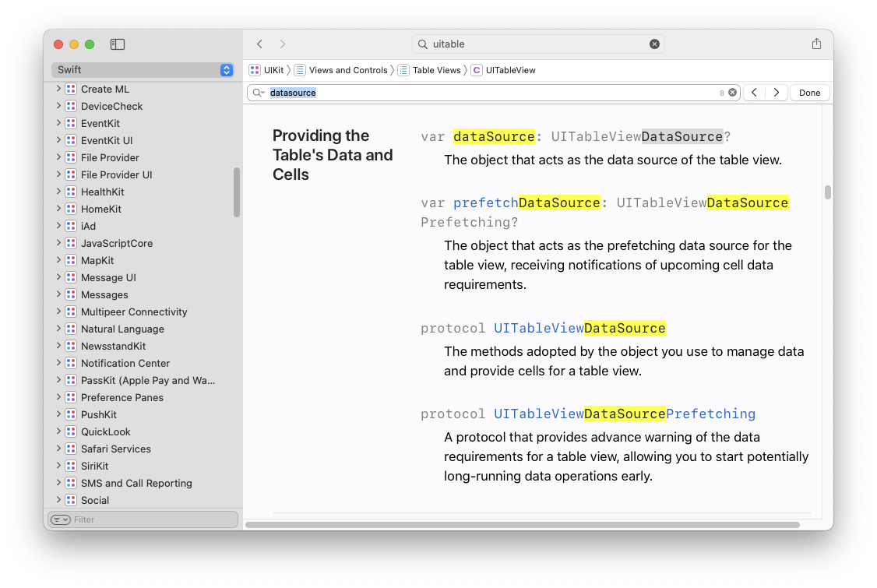Image resolution: width=877 pixels, height=588 pixels.
Task: Jump to next find match
Action: click(x=777, y=93)
